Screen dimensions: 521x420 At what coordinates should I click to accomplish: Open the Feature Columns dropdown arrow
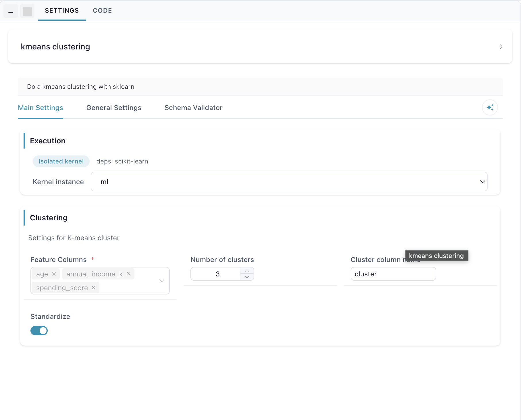point(162,281)
